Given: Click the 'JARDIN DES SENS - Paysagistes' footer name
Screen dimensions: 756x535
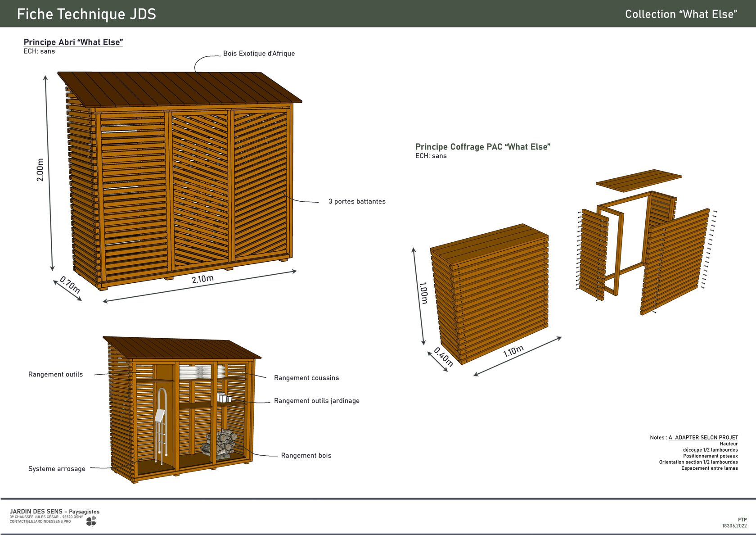Looking at the screenshot, I should pyautogui.click(x=54, y=512).
